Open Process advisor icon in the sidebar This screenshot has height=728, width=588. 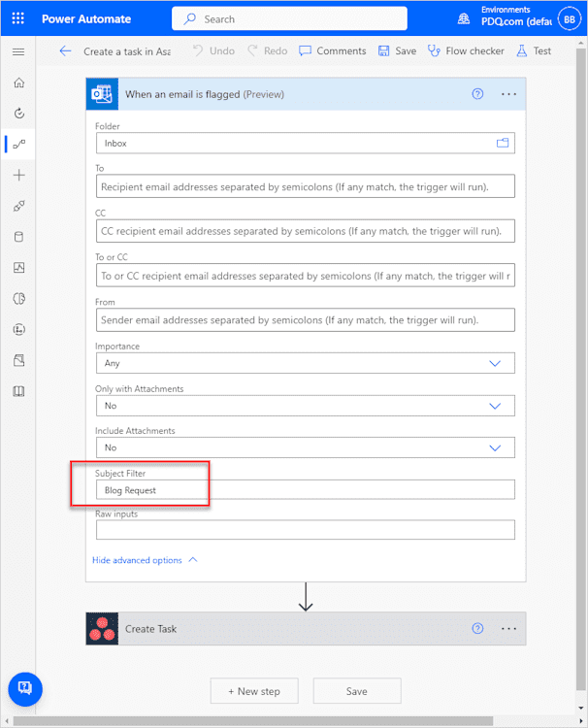click(x=19, y=330)
